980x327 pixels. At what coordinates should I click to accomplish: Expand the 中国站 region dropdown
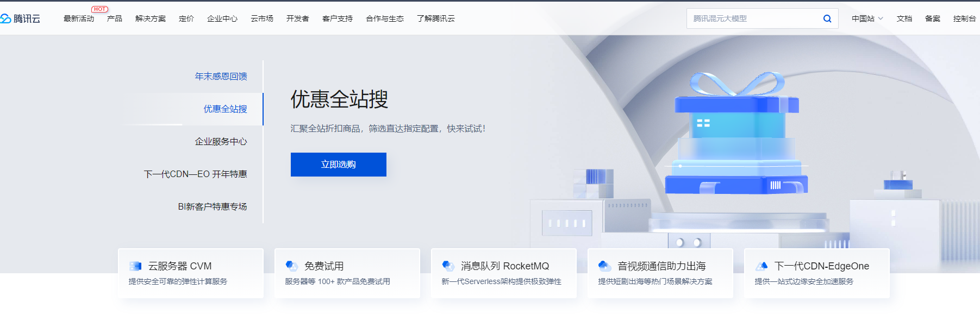[867, 18]
